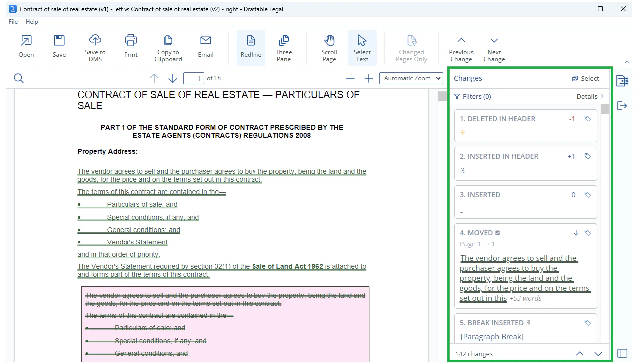
Task: Go to next page arrow
Action: coord(173,78)
